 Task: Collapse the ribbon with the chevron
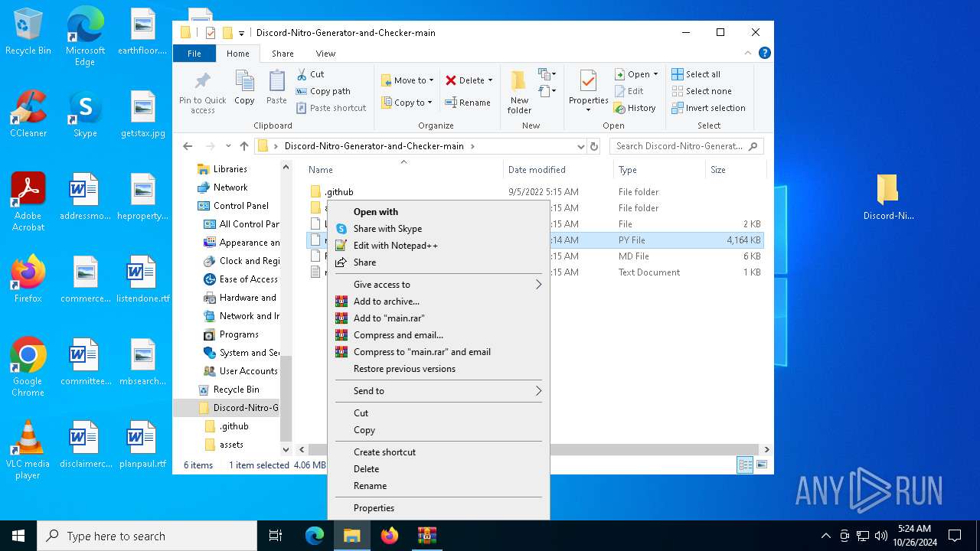point(748,53)
